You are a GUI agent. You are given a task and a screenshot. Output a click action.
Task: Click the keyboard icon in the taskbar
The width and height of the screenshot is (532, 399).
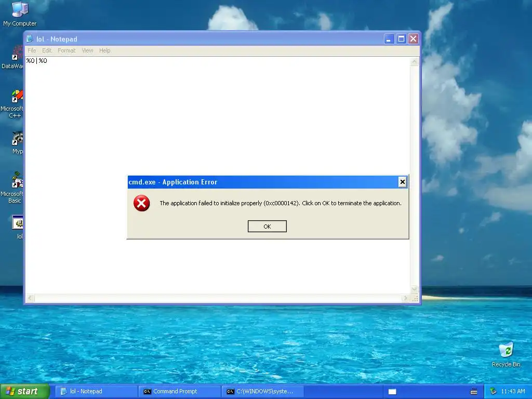click(474, 392)
